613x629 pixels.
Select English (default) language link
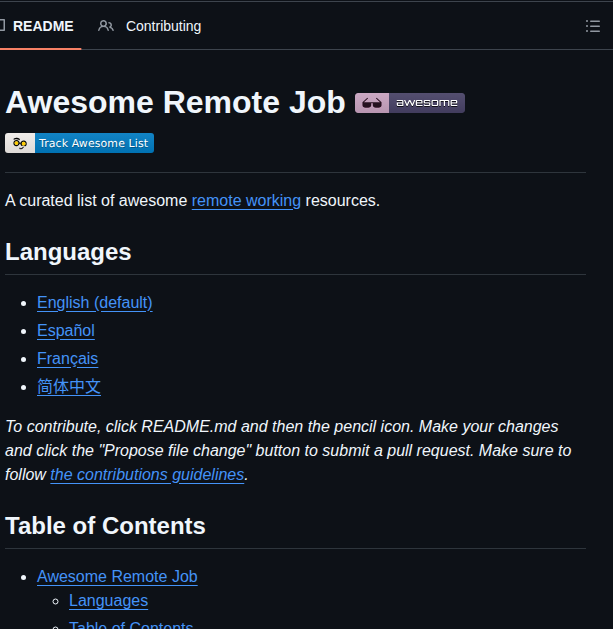(x=95, y=302)
